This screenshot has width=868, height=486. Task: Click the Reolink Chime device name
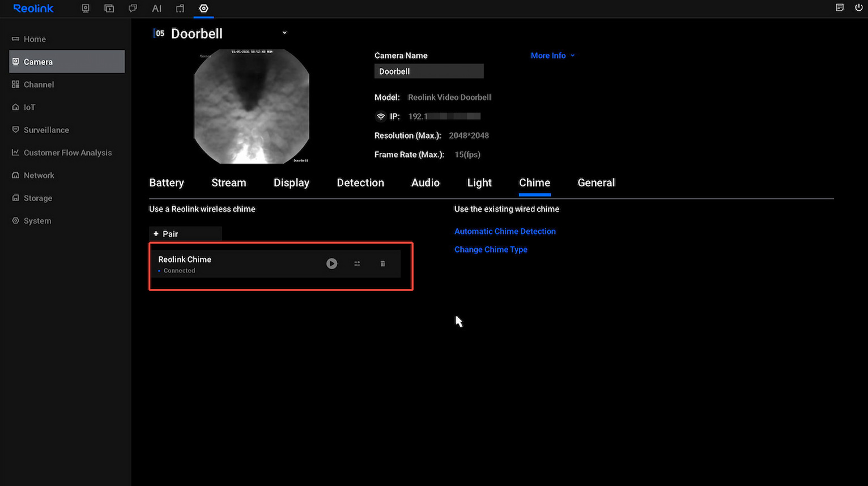[x=185, y=259]
